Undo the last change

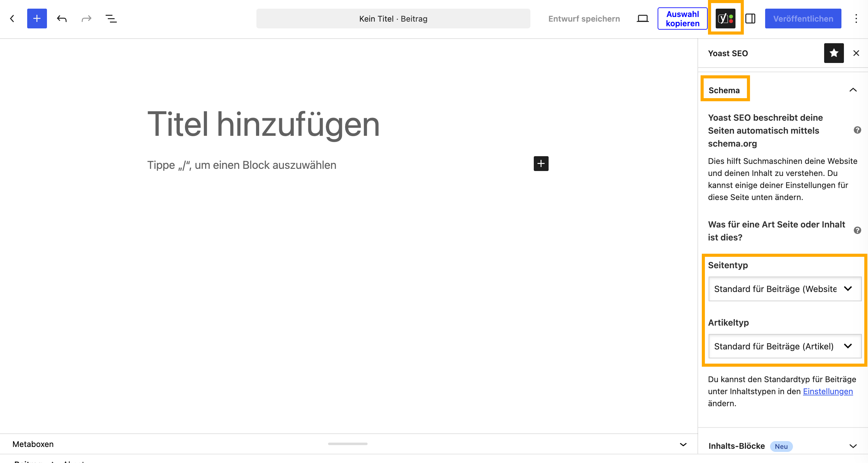click(62, 19)
